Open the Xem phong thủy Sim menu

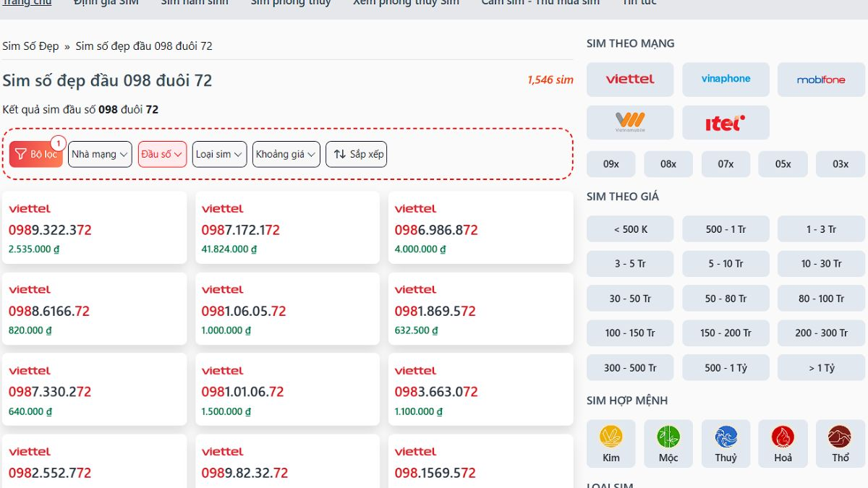(x=406, y=3)
